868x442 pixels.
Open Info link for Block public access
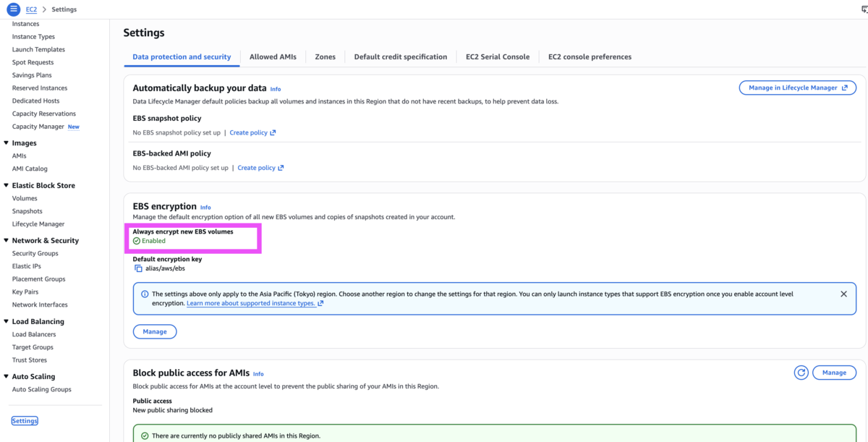(258, 374)
